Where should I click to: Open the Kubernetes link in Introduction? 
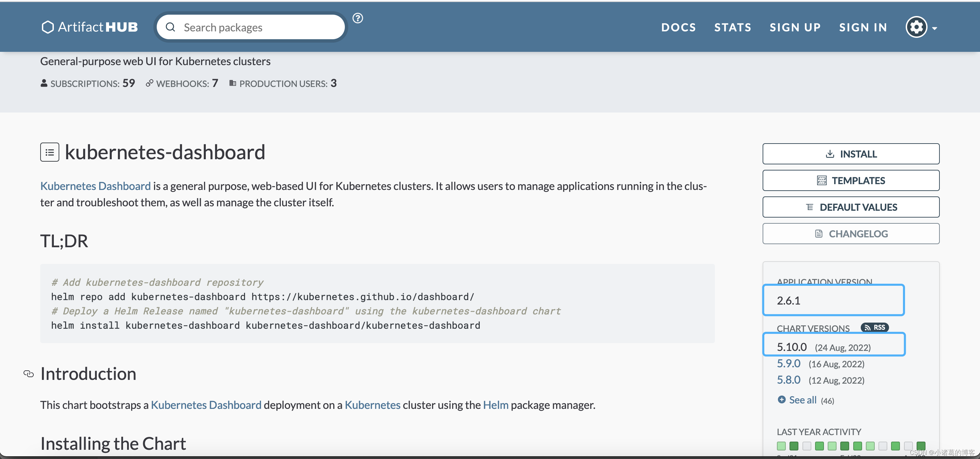tap(372, 405)
